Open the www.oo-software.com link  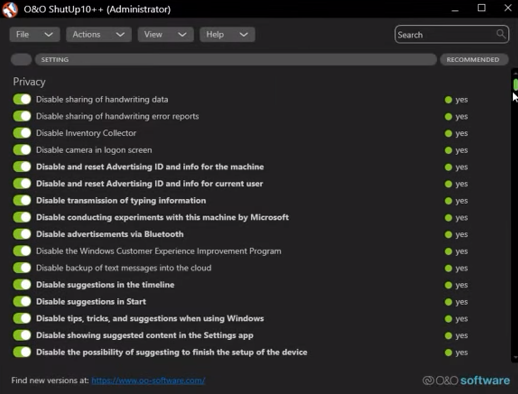[x=148, y=380]
